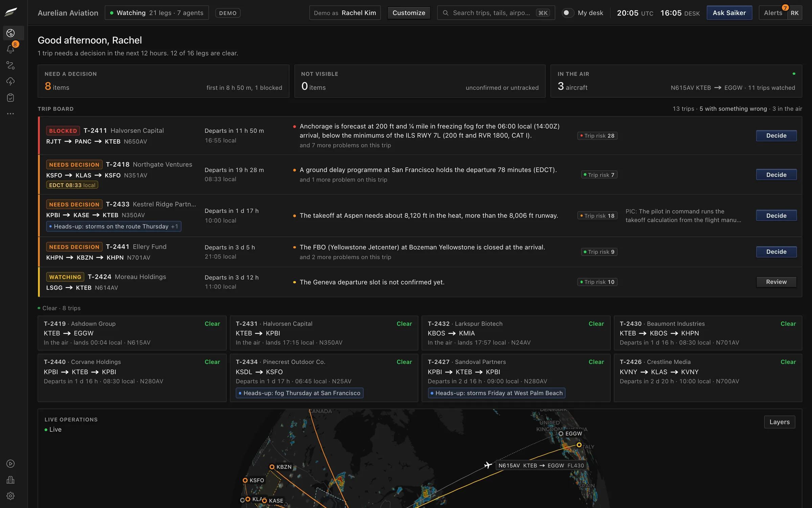Toggle the My desk switch

click(x=568, y=13)
